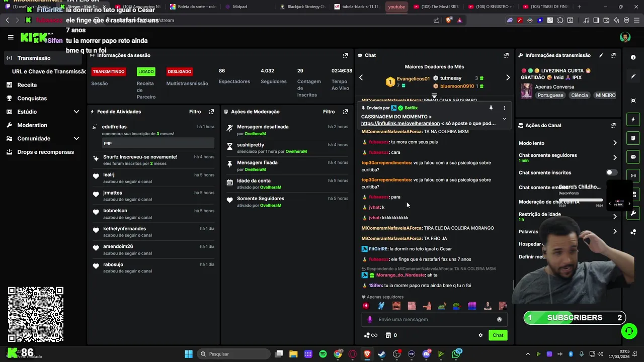Click the SUBSCRIBERS goal progress bar

575,318
